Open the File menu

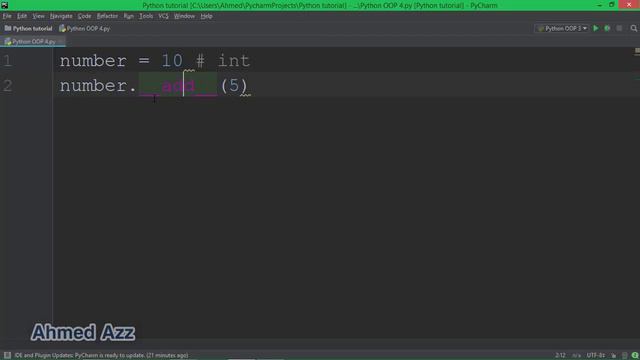[7, 16]
